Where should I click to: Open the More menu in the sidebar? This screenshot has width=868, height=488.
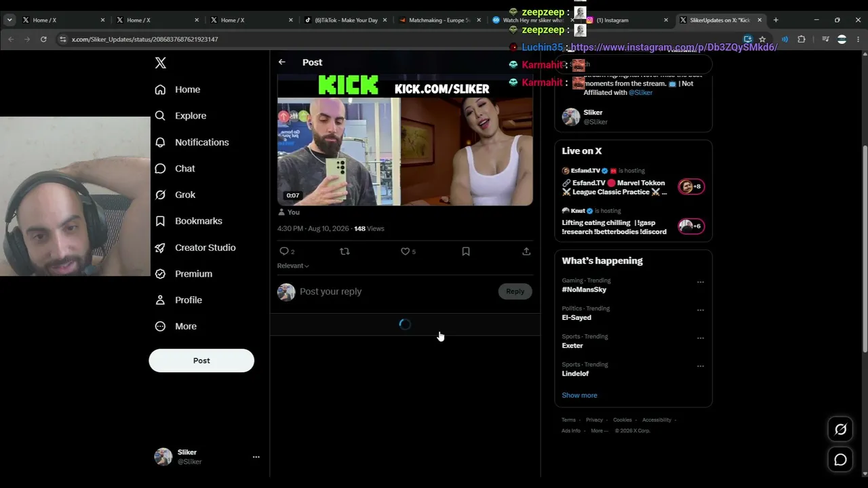click(x=176, y=327)
